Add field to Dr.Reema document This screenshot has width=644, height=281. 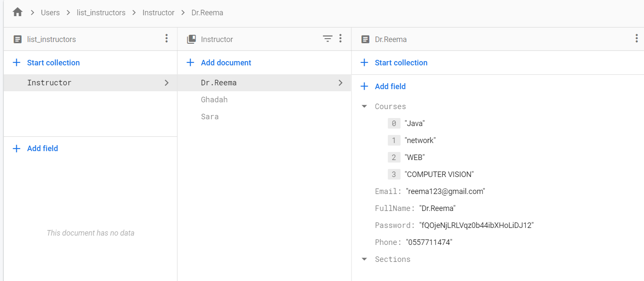point(390,86)
